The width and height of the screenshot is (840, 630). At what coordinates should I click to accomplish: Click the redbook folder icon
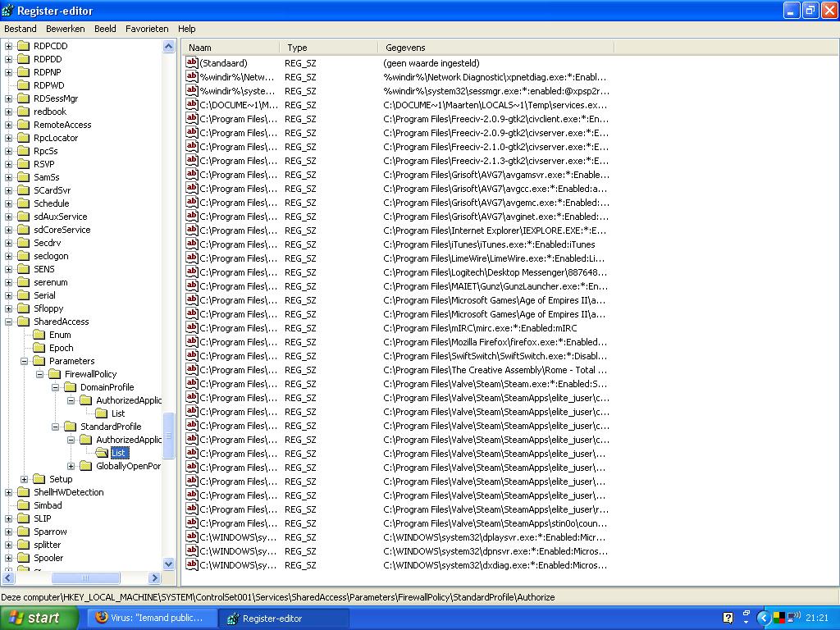click(23, 112)
